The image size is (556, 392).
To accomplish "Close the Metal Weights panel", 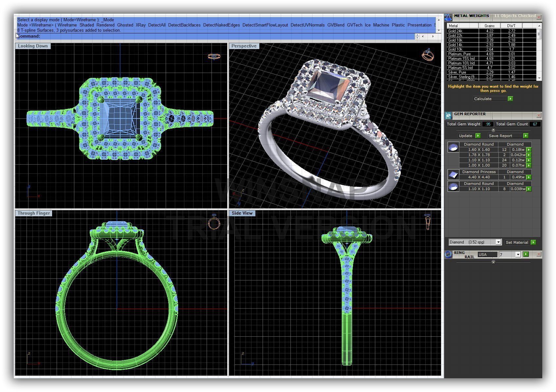I will click(539, 17).
